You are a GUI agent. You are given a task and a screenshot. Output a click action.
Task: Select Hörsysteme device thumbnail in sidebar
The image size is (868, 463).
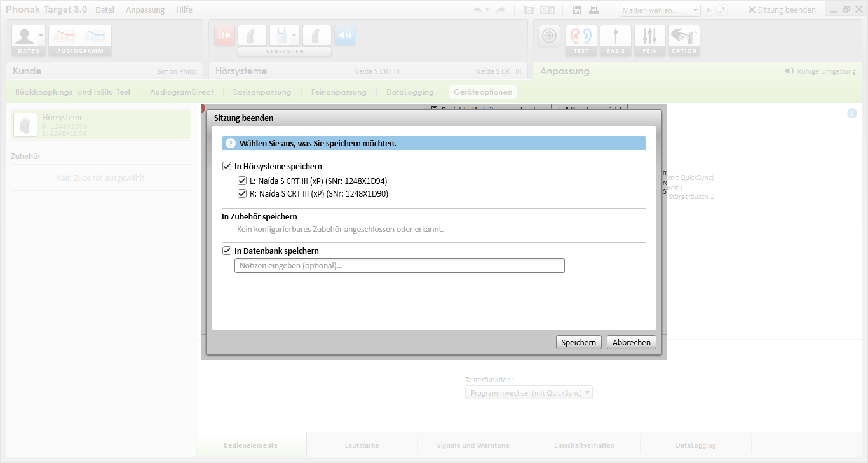click(x=25, y=125)
